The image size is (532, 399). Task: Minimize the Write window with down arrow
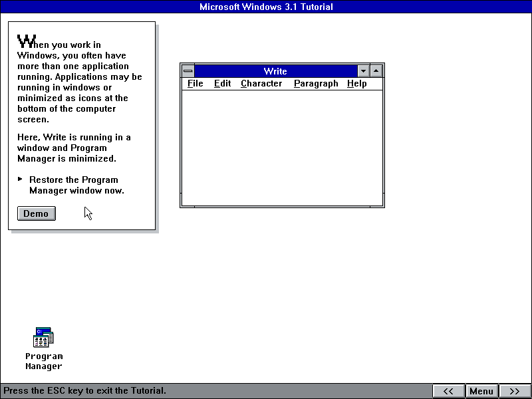click(x=363, y=71)
